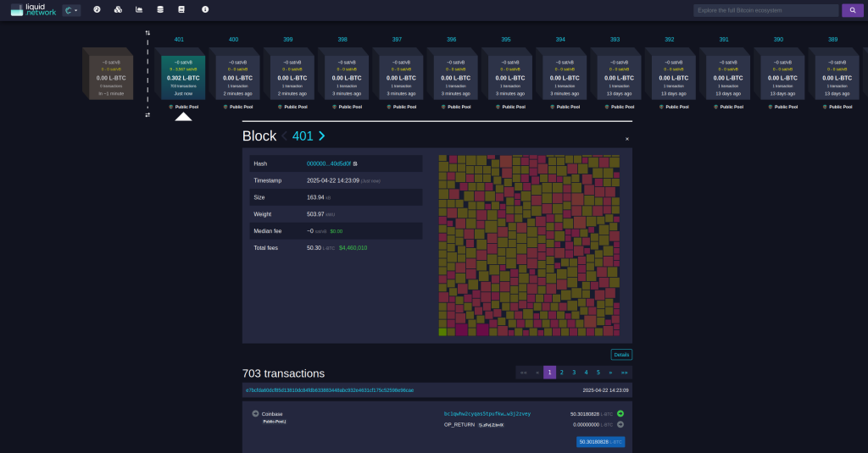Click the blue 50.30180828 L-BTC amount button

[601, 442]
